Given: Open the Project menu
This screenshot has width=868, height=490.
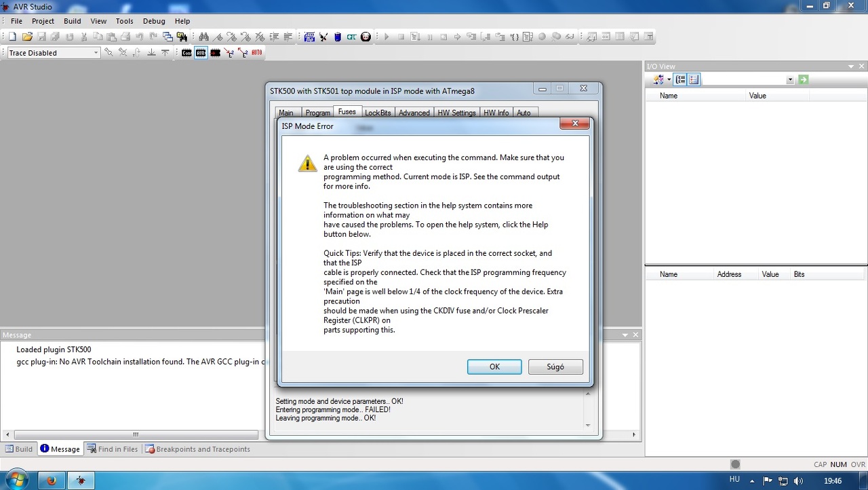Looking at the screenshot, I should tap(43, 21).
